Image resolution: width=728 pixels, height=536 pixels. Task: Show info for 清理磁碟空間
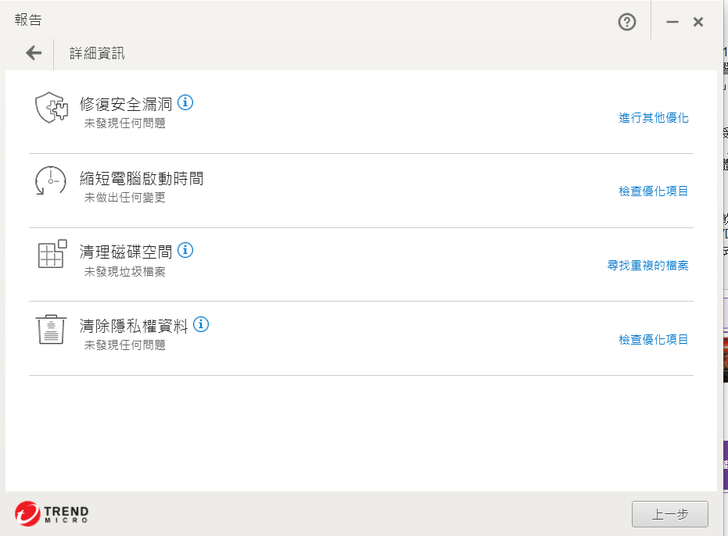click(185, 250)
